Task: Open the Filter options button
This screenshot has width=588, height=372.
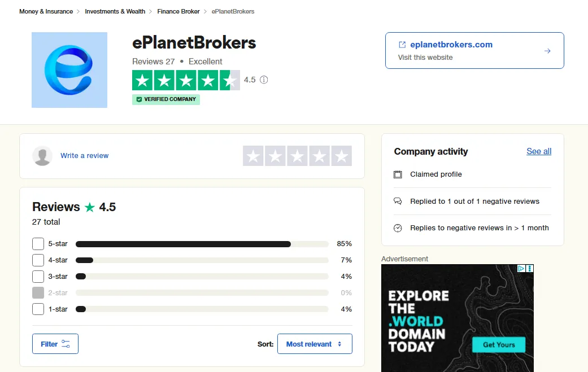Action: point(55,344)
